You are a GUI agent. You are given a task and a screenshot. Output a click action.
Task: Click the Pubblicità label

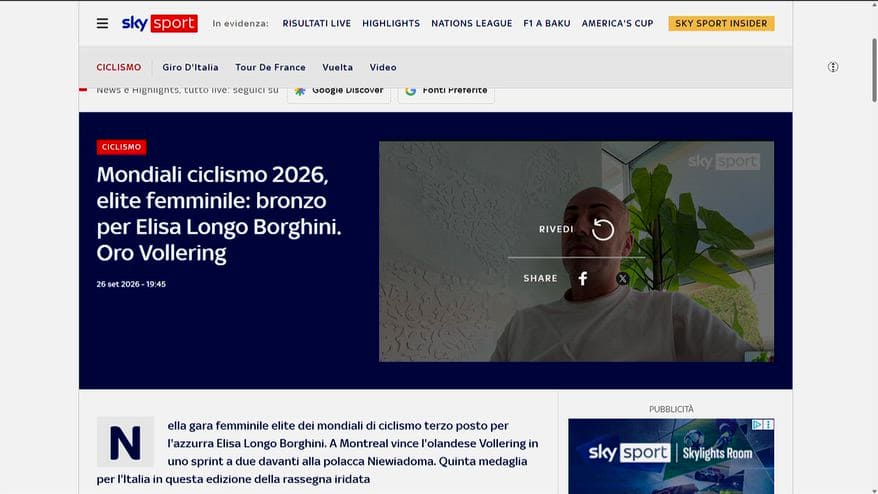[671, 409]
